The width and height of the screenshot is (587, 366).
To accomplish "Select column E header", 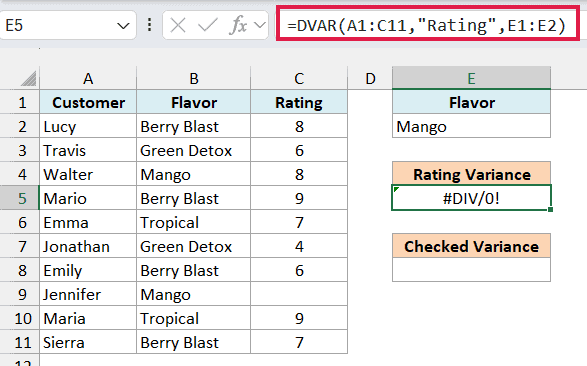I will tap(471, 78).
